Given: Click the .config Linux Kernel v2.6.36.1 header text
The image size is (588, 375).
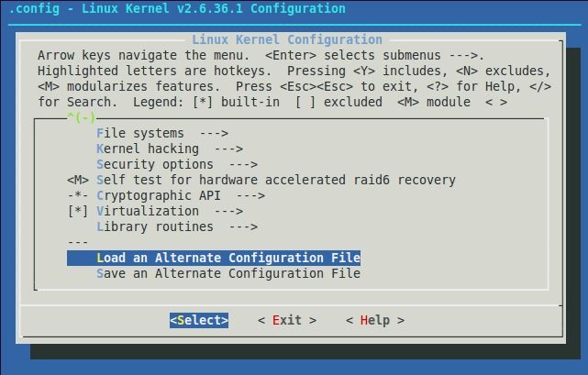Looking at the screenshot, I should pyautogui.click(x=177, y=8).
